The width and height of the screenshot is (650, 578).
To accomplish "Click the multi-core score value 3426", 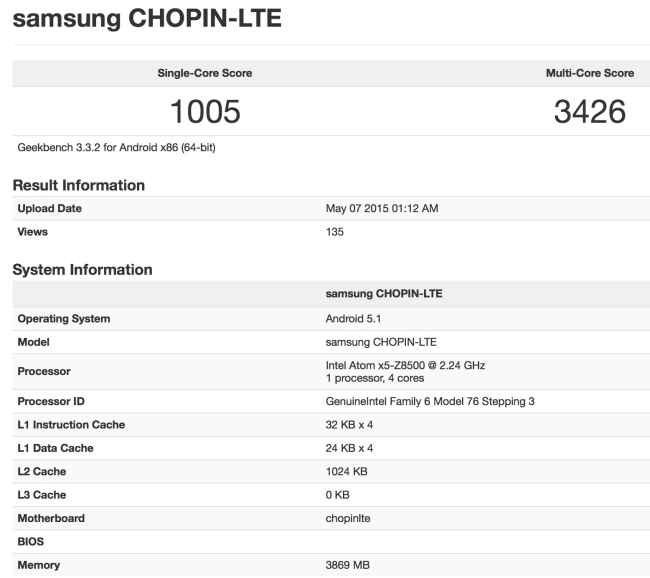I will pos(589,111).
